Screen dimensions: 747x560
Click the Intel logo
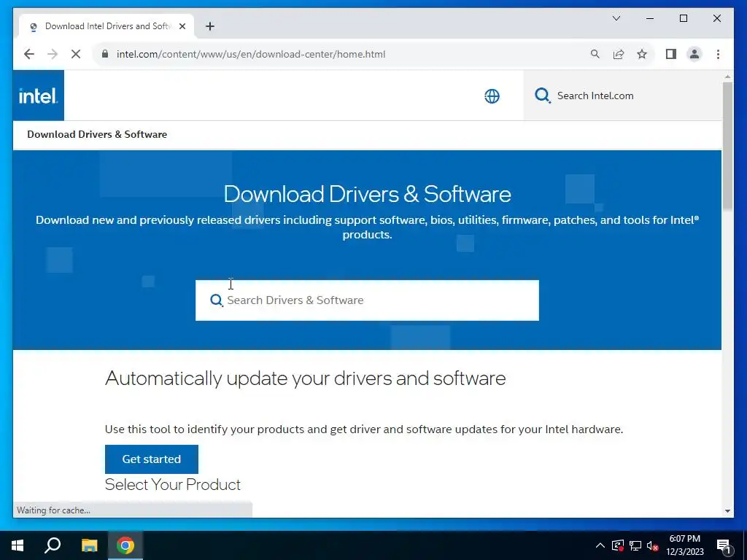tap(38, 96)
